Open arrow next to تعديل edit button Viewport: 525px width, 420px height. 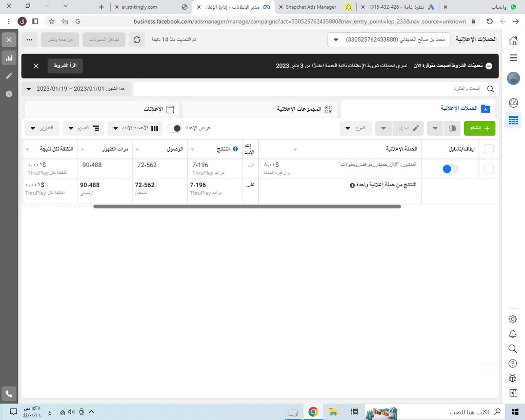(x=383, y=128)
